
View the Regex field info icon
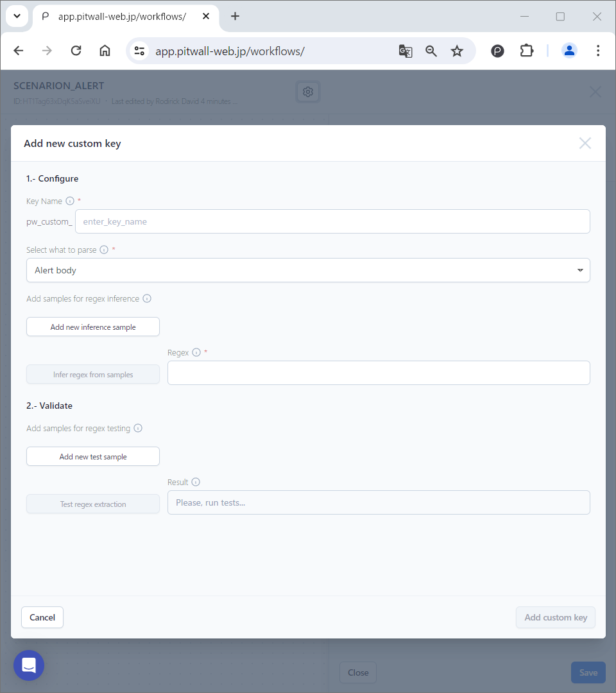coord(196,352)
